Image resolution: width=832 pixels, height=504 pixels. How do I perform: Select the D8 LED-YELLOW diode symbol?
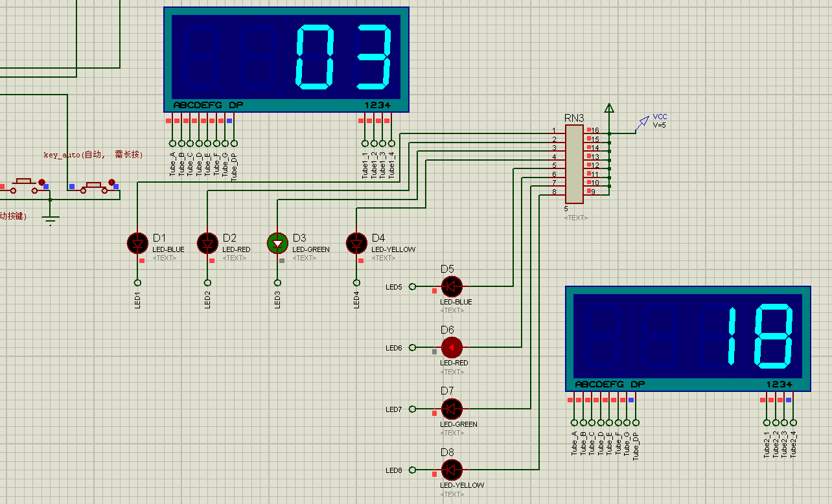click(452, 470)
